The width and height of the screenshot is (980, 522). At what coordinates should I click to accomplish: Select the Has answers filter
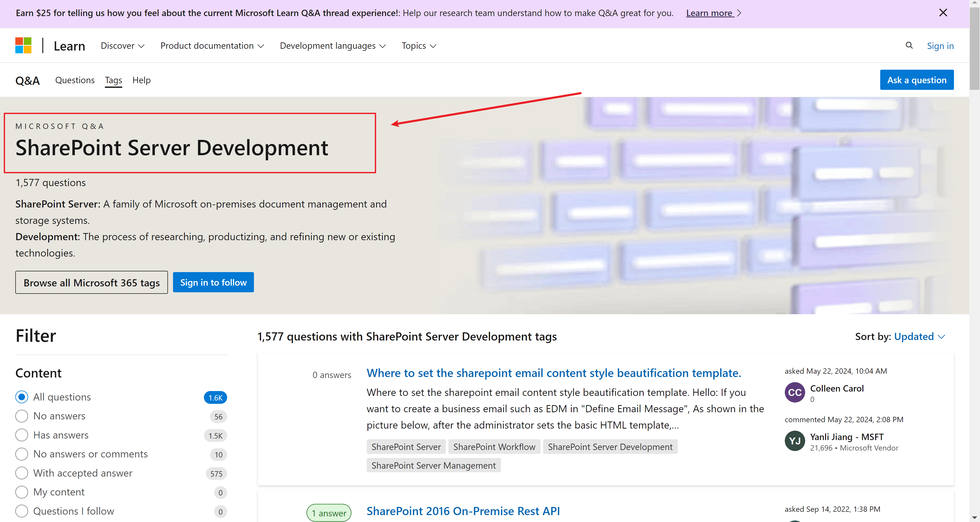pyautogui.click(x=22, y=435)
